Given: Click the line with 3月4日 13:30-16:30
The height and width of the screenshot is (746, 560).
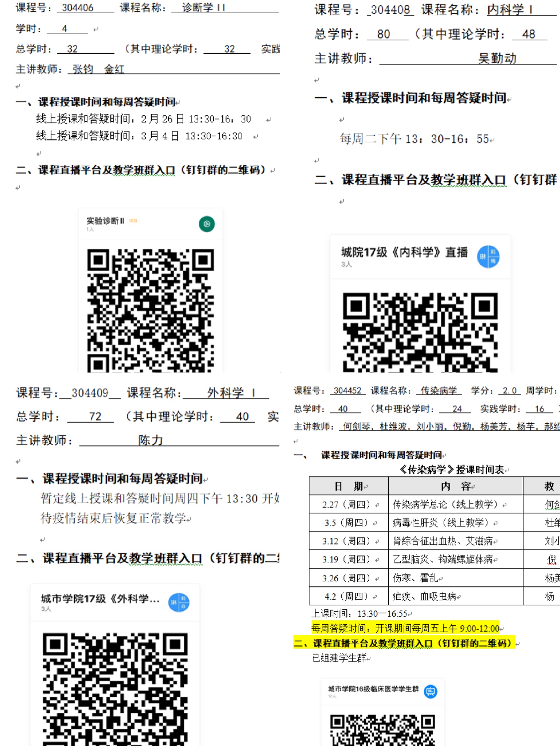Looking at the screenshot, I should pos(139,136).
